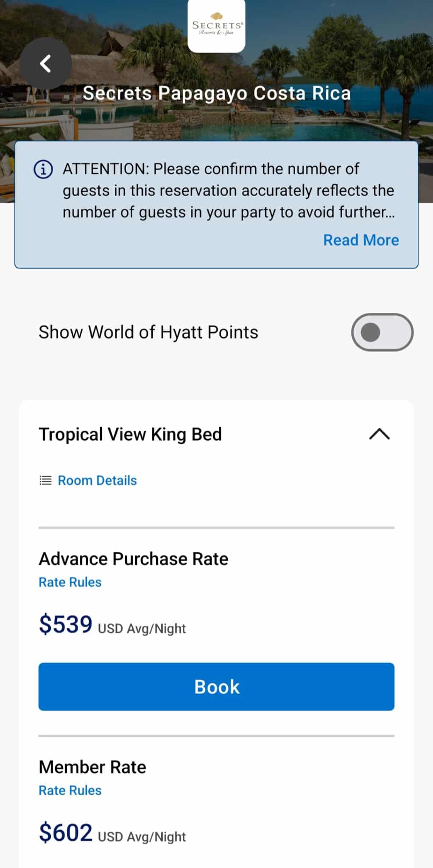Screen dimensions: 433x868
Task: Select the Advance Purchase Rate heading
Action: point(134,559)
